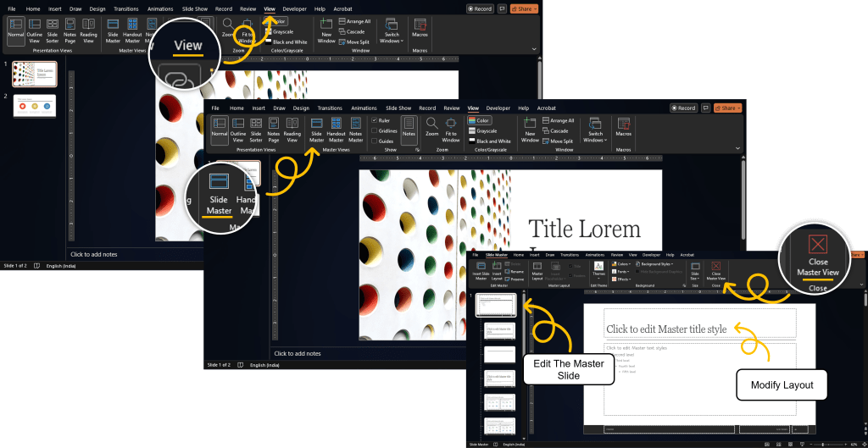Click the Record button in middle window
Screen dimensions: 868x448
point(683,108)
